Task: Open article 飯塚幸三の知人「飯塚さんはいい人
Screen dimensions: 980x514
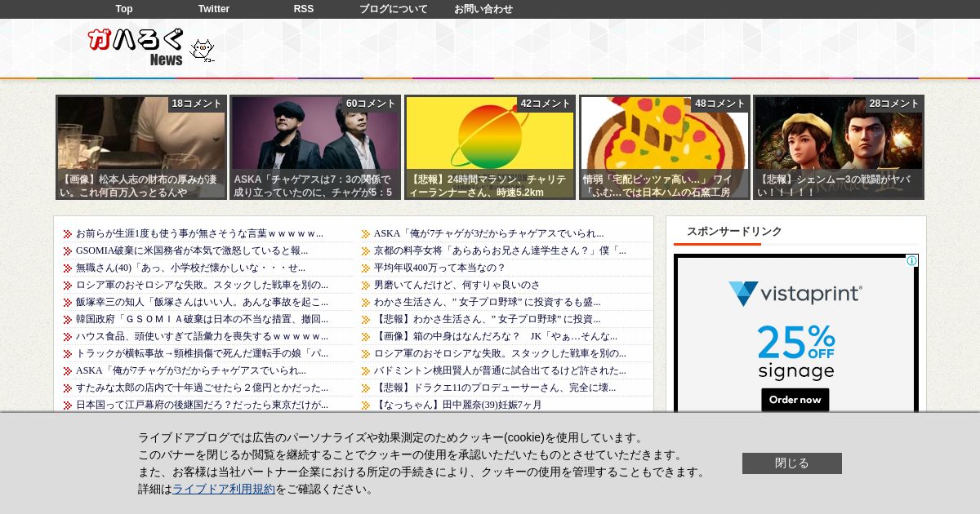Action: (202, 302)
